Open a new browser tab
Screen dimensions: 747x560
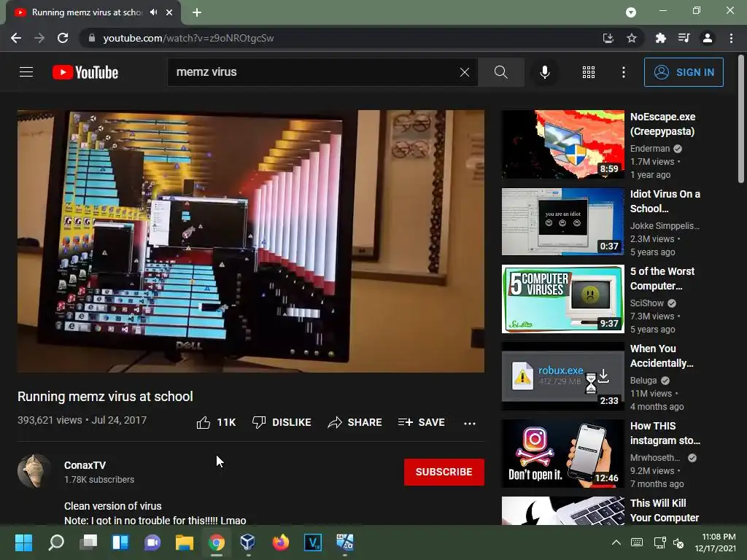point(197,12)
